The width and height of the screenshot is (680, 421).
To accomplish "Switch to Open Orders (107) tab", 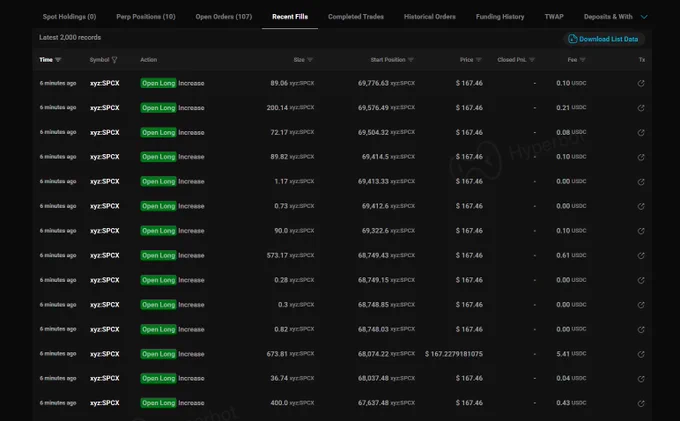I will (x=224, y=16).
